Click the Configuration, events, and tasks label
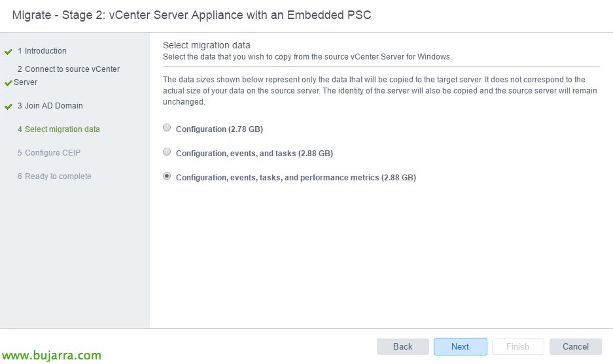This screenshot has width=613, height=364. pos(254,154)
